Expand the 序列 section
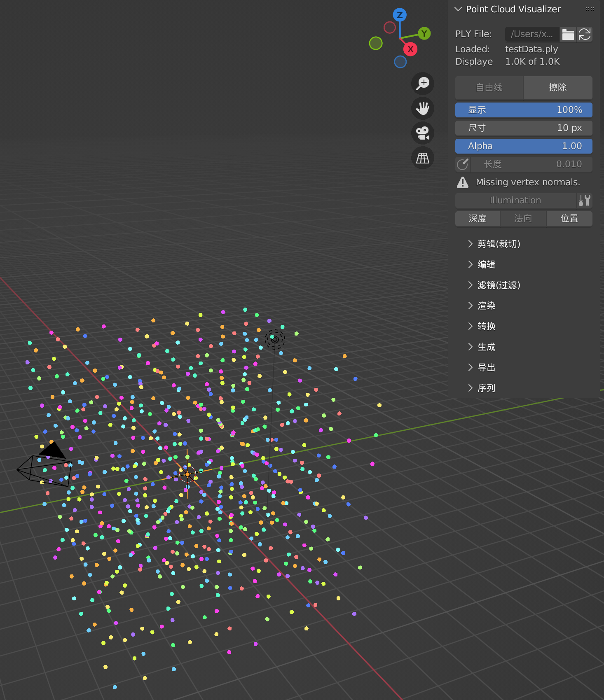Screen dimensions: 604x700 (471, 388)
